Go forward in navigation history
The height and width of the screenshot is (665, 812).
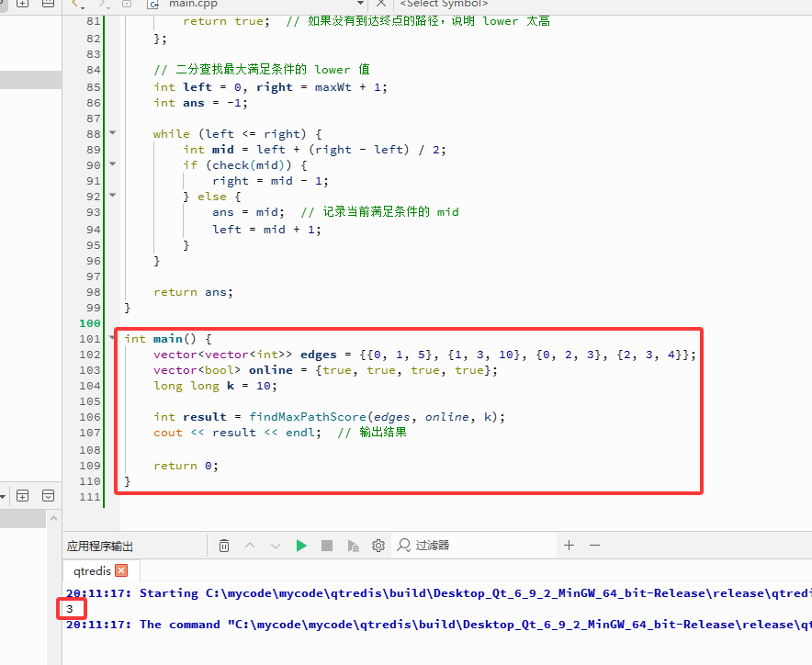click(104, 5)
